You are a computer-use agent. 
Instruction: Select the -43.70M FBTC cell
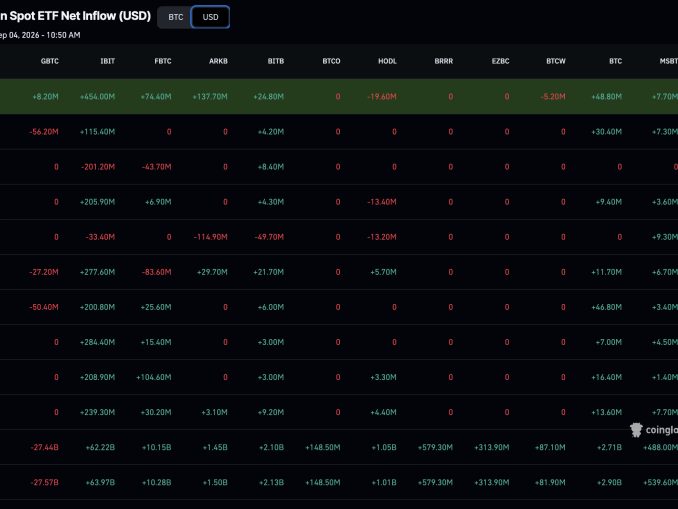pyautogui.click(x=157, y=167)
